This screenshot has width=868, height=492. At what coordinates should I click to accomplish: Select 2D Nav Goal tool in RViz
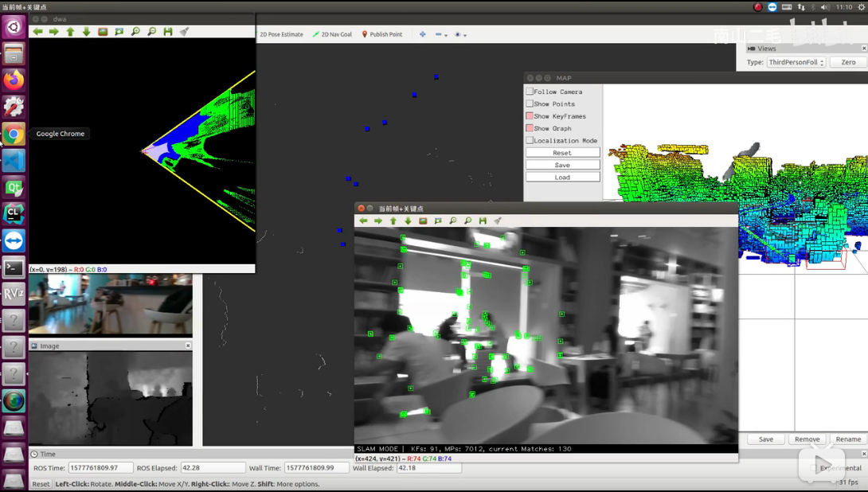(x=332, y=34)
